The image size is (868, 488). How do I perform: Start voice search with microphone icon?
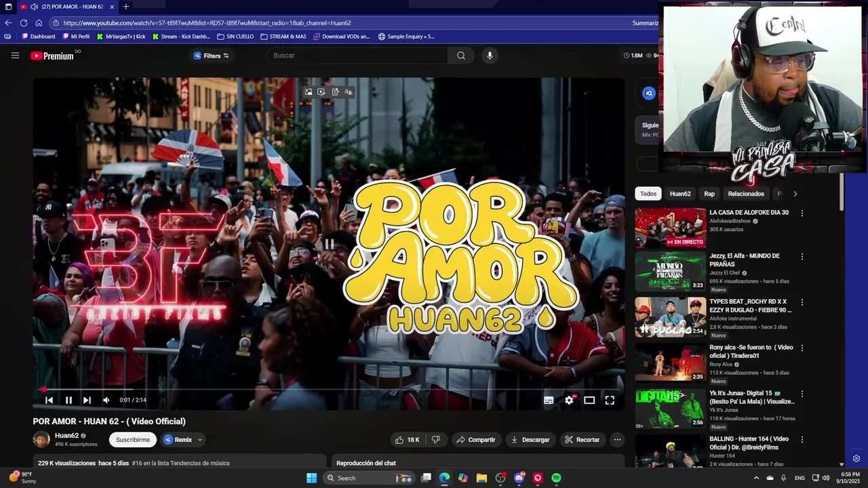tap(490, 56)
